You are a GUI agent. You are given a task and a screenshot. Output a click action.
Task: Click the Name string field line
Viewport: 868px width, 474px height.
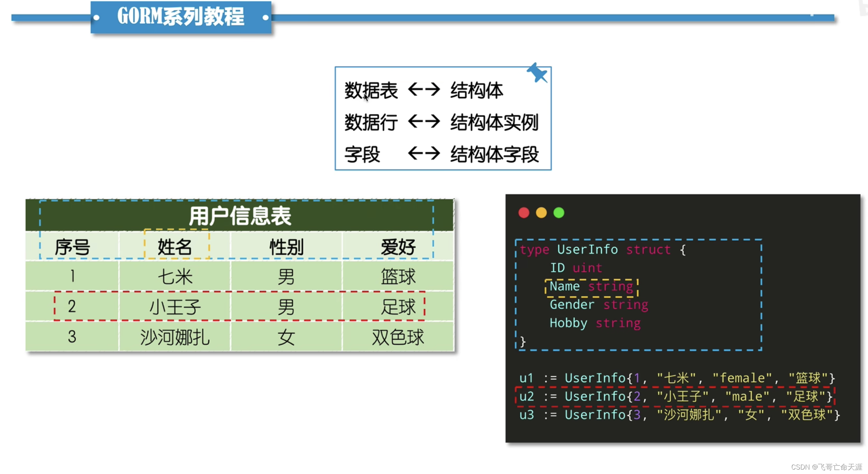pyautogui.click(x=592, y=286)
